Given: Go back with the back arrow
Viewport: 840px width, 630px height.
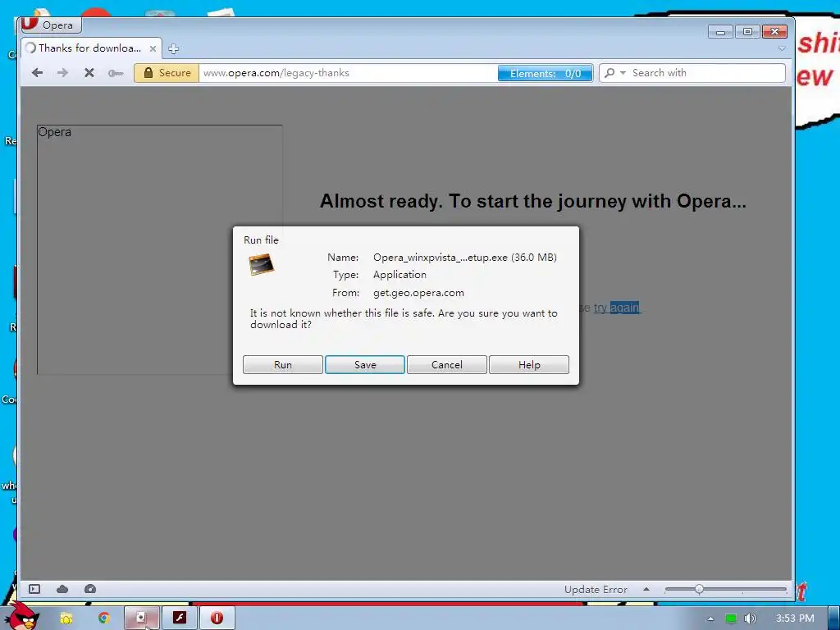Looking at the screenshot, I should click(37, 73).
